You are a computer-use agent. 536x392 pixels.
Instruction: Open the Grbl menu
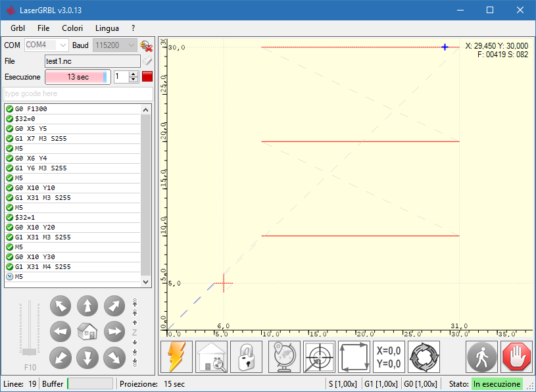[17, 28]
